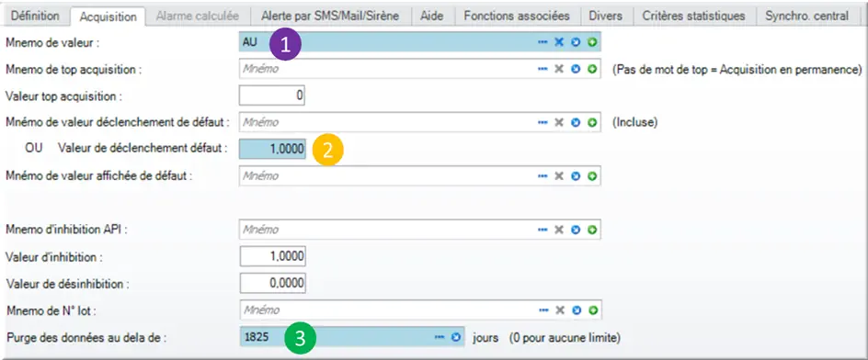Click blue circular arrow icon for Mnémo de valeur affichée de défaut
This screenshot has height=360, width=868.
click(576, 175)
